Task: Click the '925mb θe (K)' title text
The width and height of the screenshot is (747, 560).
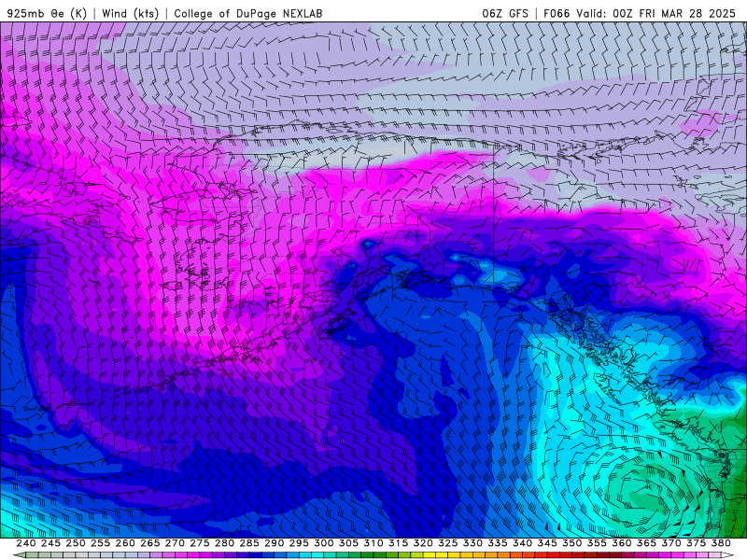Action: 47,13
